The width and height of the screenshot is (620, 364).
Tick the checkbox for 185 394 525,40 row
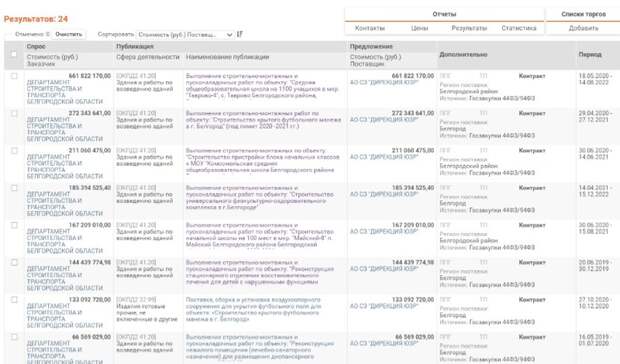(14, 188)
